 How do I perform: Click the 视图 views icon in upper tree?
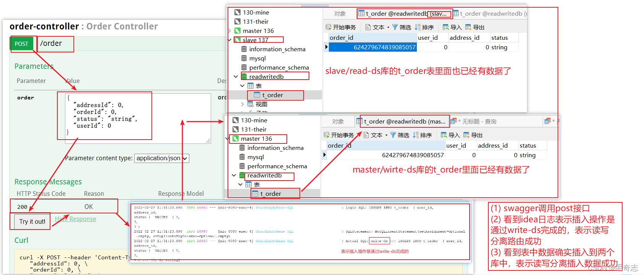[x=250, y=104]
